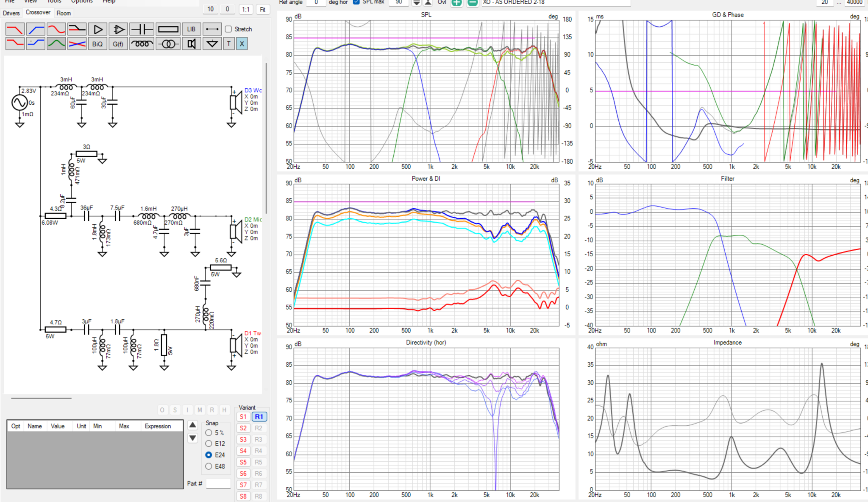Click the highlighted X toolbar button
This screenshot has height=502, width=868.
point(242,44)
